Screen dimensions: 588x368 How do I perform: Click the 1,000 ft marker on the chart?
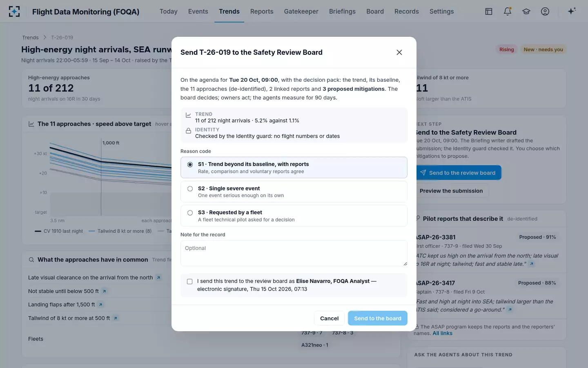[x=111, y=143]
